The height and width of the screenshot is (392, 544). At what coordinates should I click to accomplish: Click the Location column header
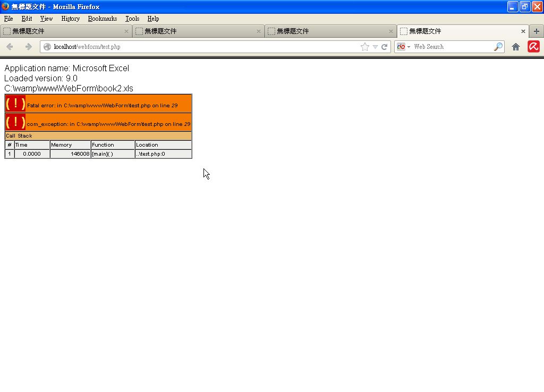coord(163,144)
